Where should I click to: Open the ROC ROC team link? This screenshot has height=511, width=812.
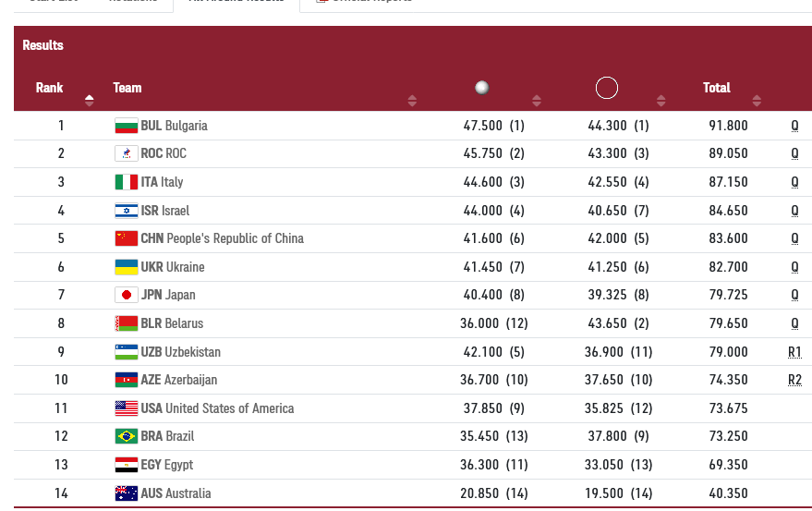tap(164, 153)
